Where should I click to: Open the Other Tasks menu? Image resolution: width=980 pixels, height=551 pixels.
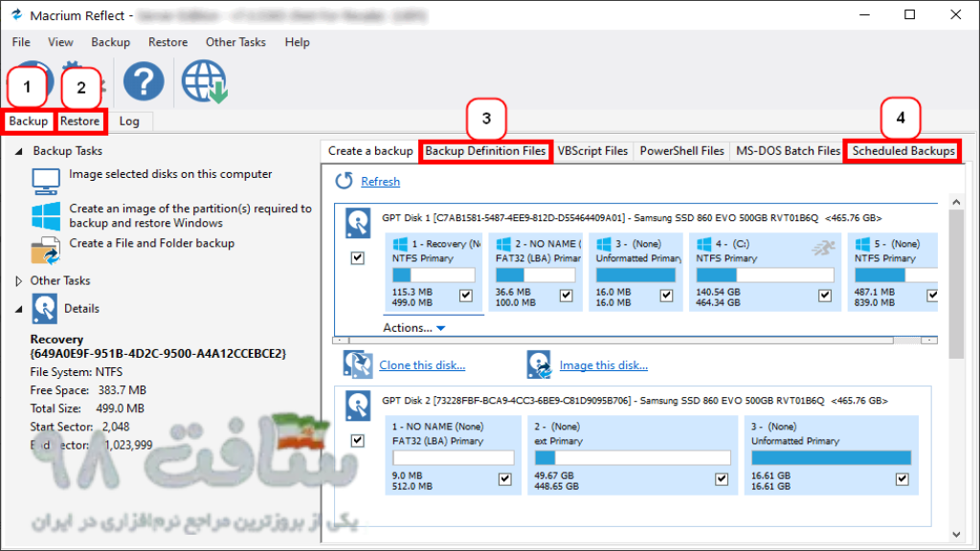(x=235, y=42)
